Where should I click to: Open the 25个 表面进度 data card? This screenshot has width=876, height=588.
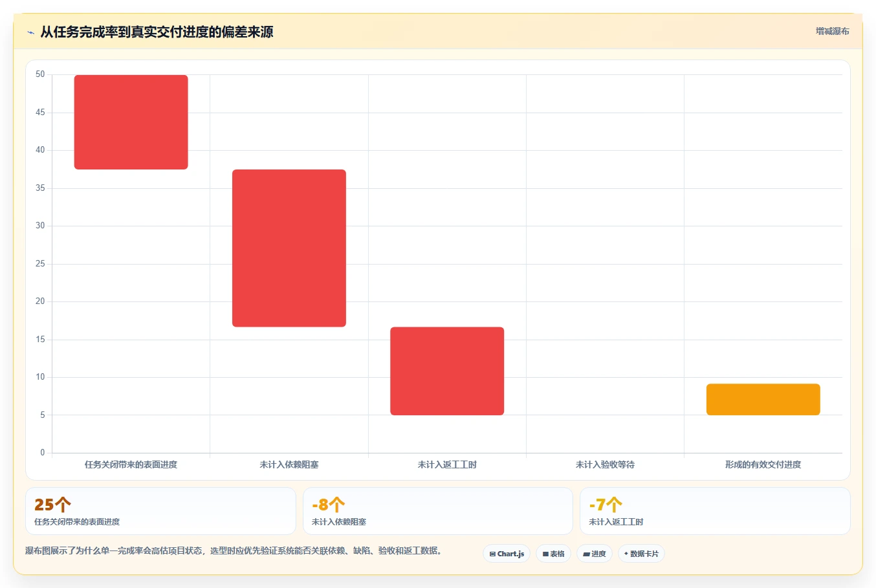pyautogui.click(x=160, y=511)
